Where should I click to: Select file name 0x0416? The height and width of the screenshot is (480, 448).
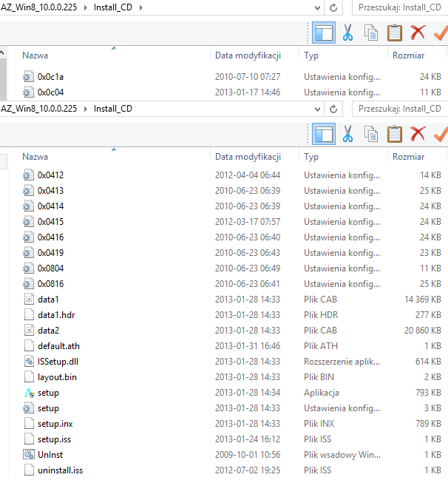pyautogui.click(x=50, y=237)
